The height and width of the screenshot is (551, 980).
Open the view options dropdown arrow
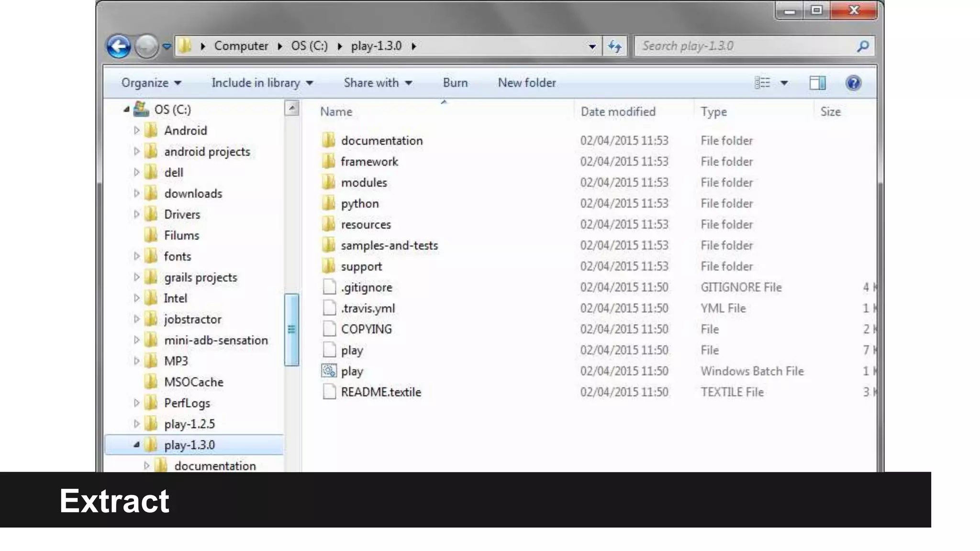pos(784,83)
